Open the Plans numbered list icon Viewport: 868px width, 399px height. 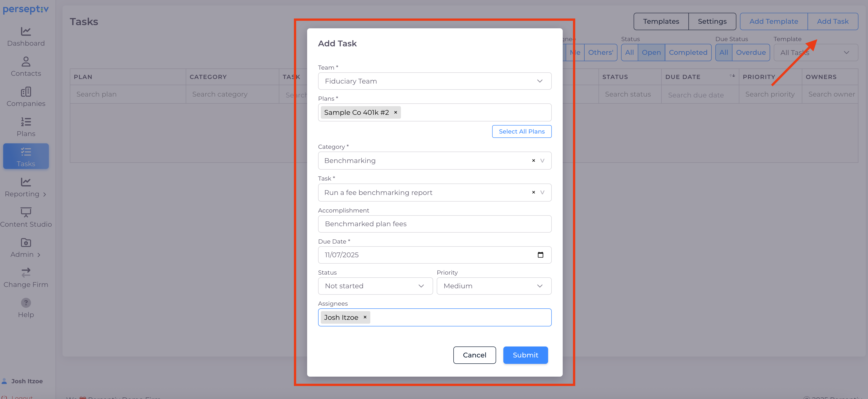(x=26, y=122)
